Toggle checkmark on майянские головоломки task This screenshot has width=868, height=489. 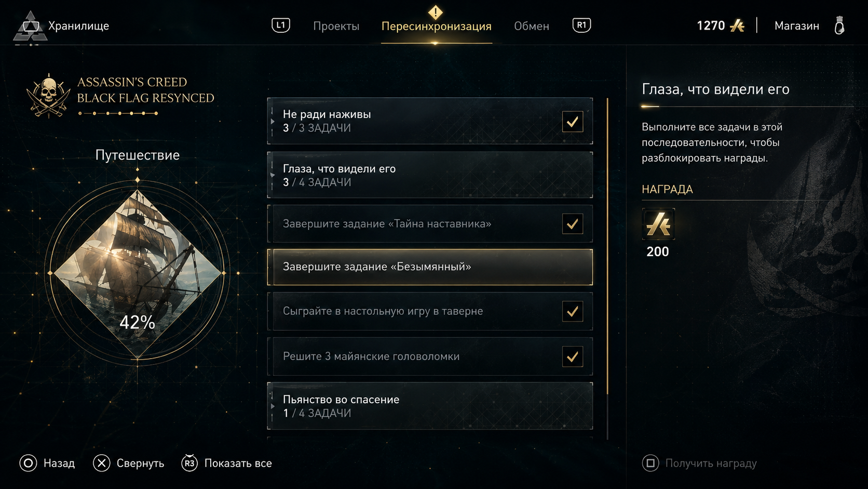(572, 356)
